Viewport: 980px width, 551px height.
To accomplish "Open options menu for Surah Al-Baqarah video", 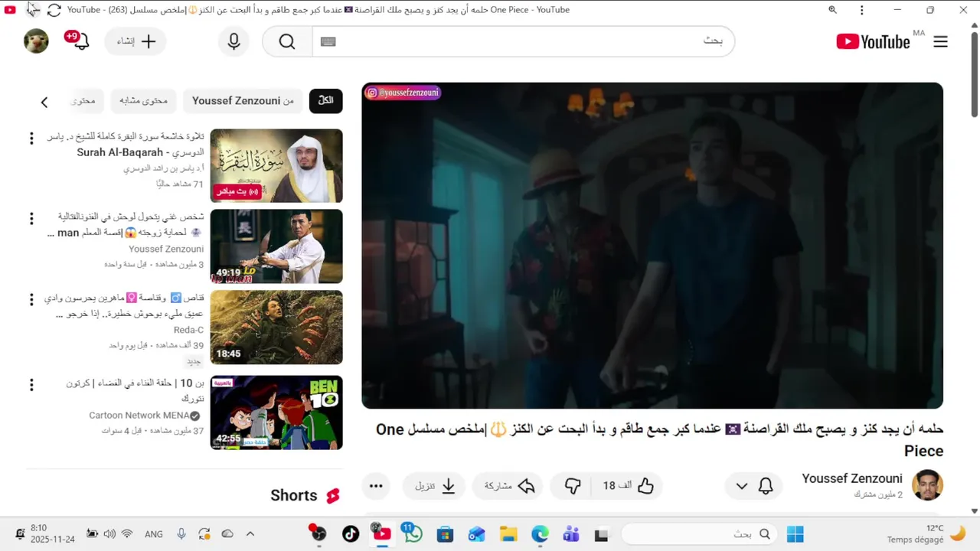I will click(x=31, y=139).
